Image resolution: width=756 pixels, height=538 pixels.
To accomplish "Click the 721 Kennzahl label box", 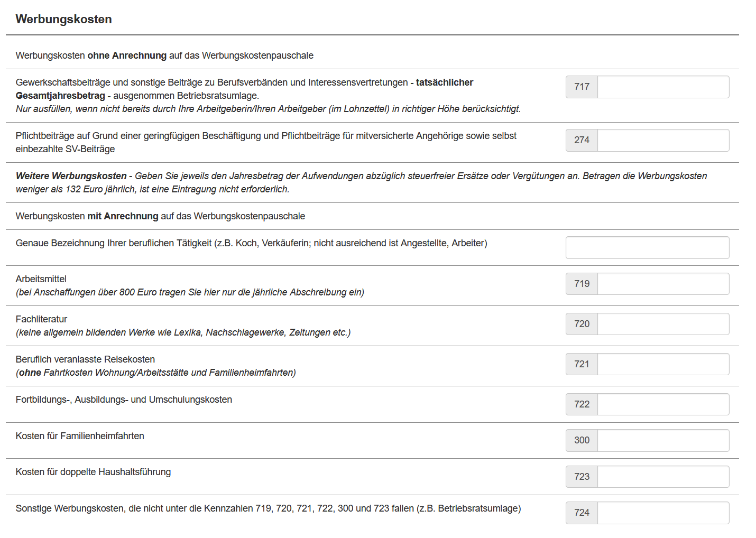I will pyautogui.click(x=582, y=364).
